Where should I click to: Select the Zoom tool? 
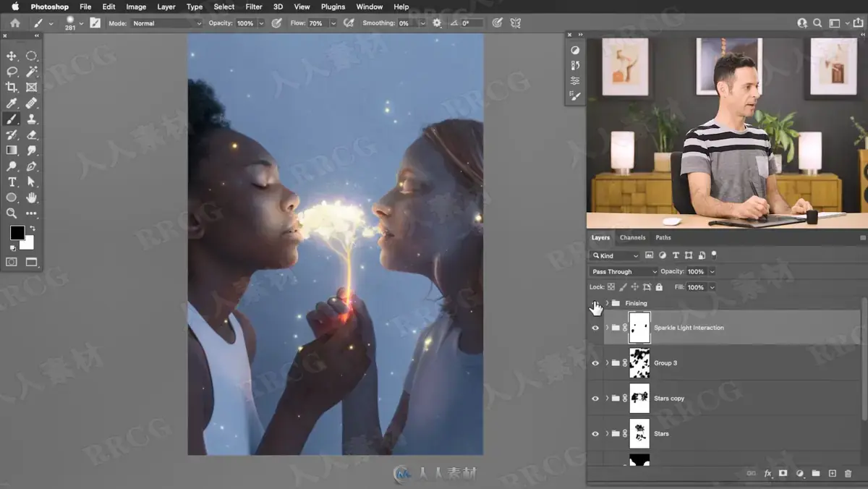(12, 213)
